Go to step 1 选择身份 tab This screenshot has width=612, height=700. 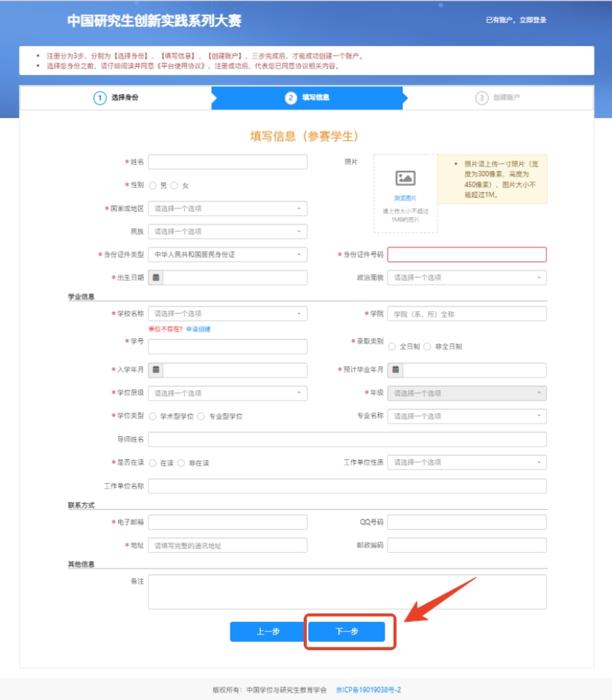pos(117,98)
